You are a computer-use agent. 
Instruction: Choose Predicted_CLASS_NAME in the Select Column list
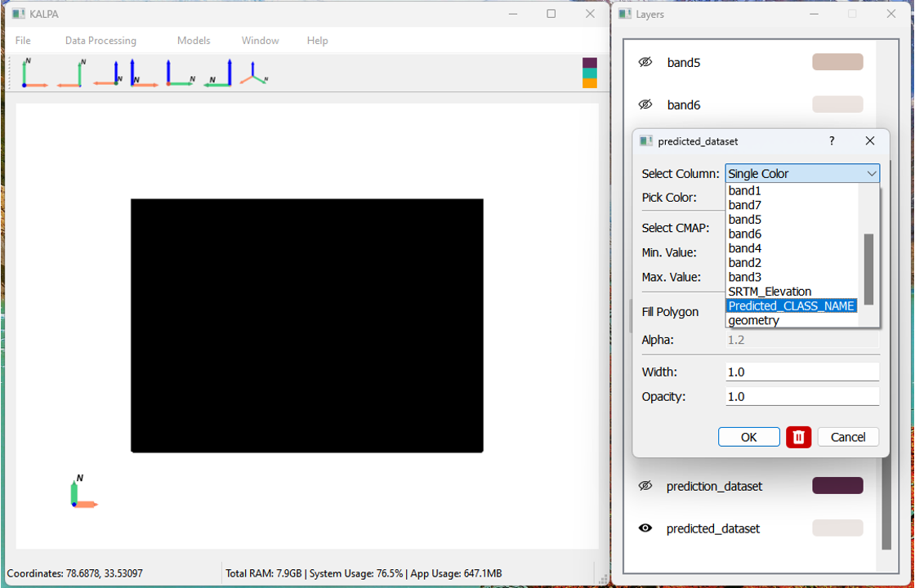coord(792,305)
